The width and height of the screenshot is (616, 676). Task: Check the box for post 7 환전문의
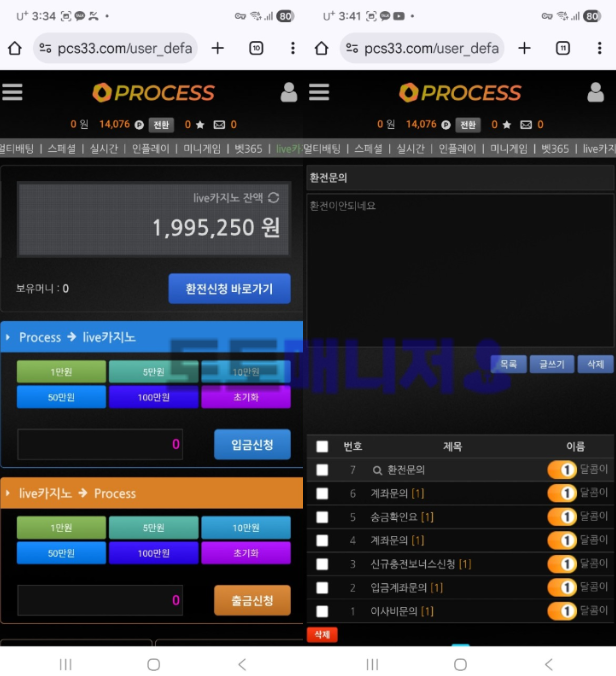[x=322, y=470]
